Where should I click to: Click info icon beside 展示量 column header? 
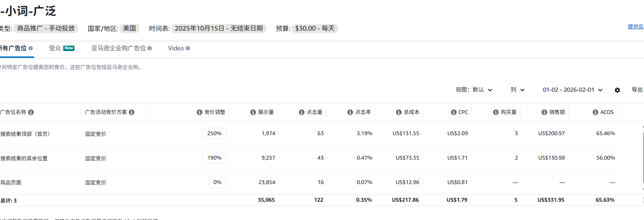(x=253, y=112)
